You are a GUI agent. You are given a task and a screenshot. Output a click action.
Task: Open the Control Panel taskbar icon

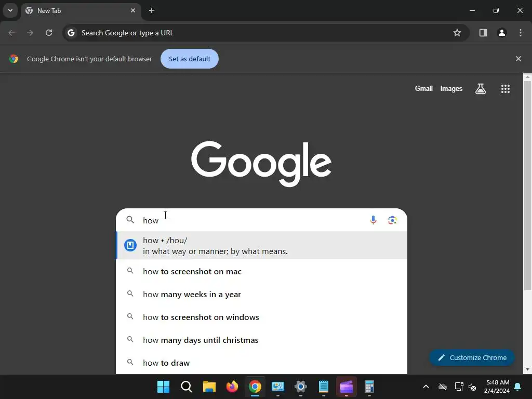[x=277, y=387]
